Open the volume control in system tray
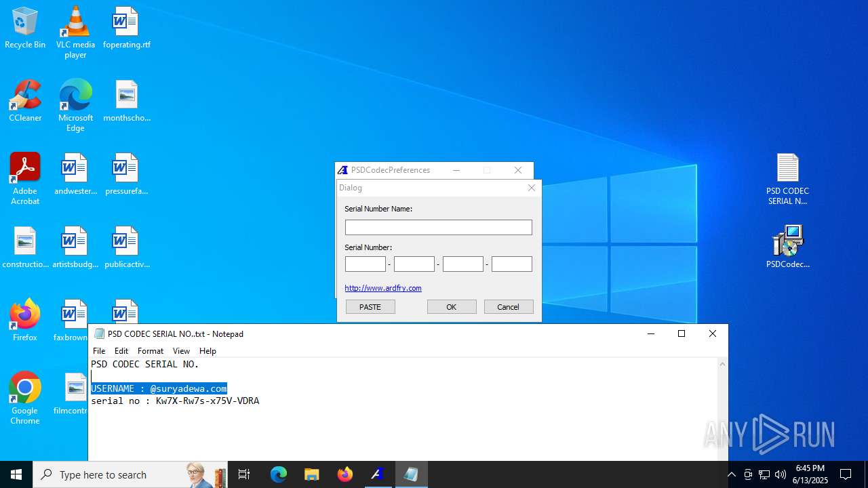Screen dimensions: 868x488 781,474
